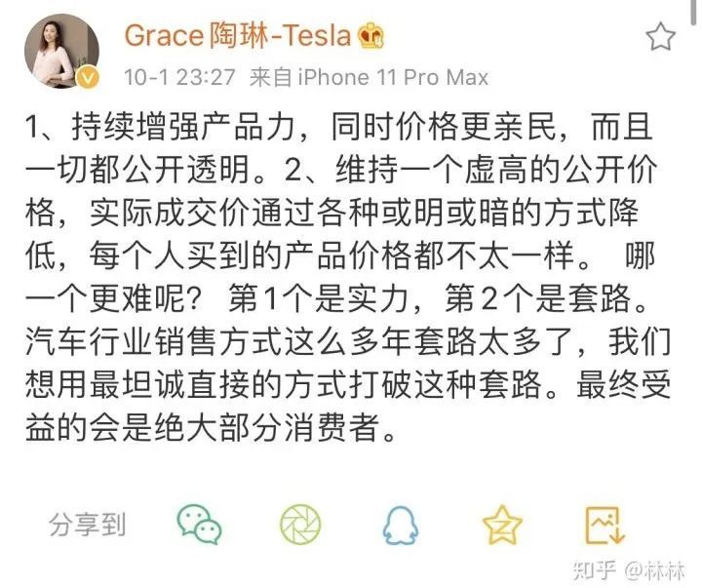702x588 pixels.
Task: Click the crown membership icon
Action: [371, 37]
